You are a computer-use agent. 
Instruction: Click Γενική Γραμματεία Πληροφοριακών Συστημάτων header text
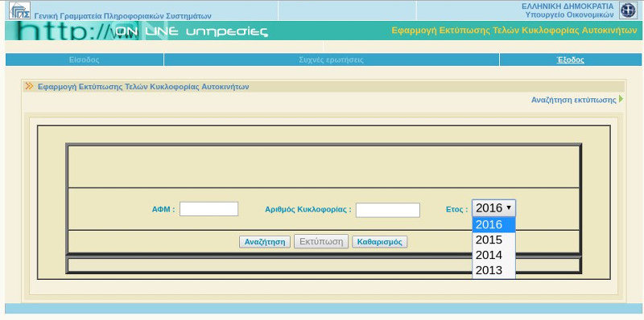[123, 16]
